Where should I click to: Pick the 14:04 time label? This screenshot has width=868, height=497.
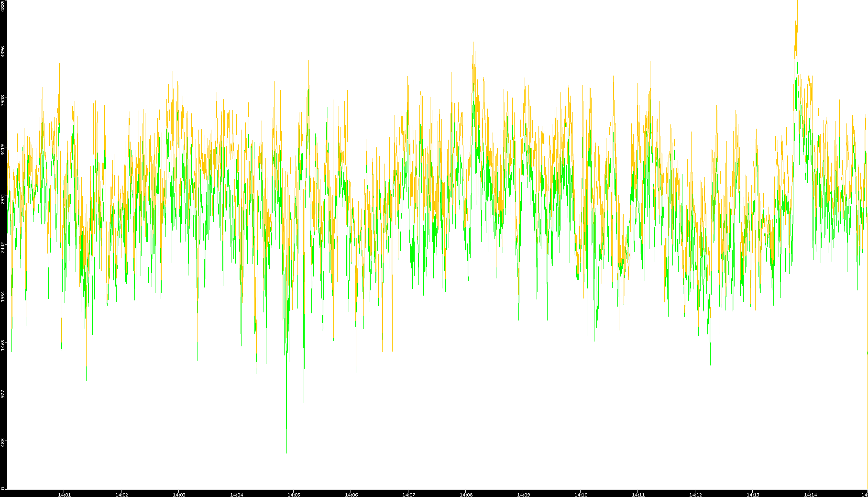pyautogui.click(x=236, y=495)
